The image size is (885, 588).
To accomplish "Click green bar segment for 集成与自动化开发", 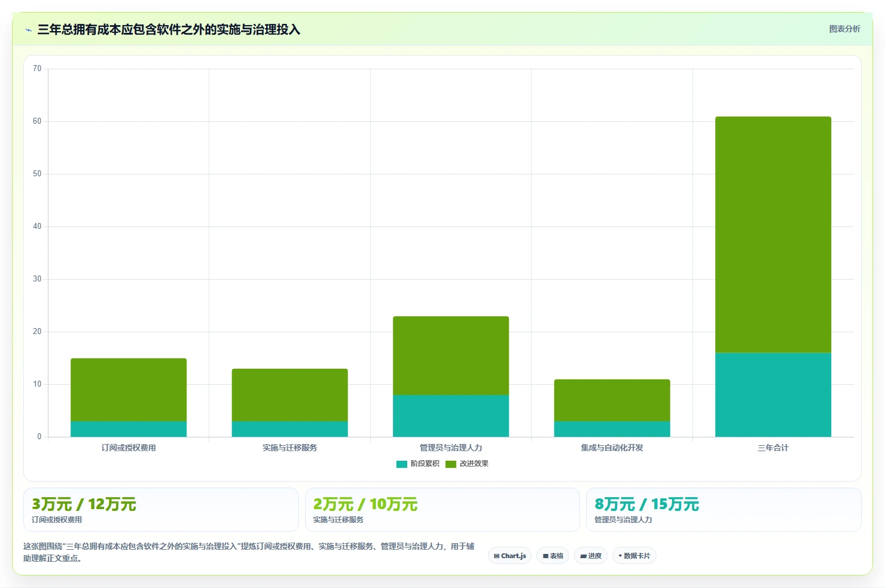I will (612, 400).
